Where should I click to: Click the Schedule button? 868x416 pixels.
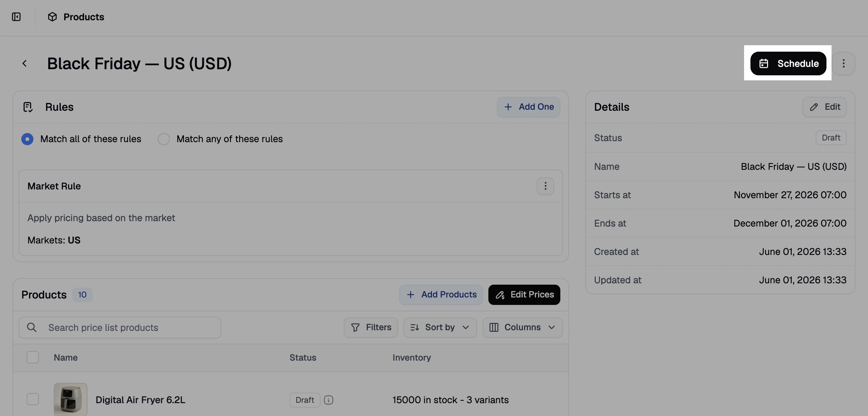[x=788, y=63]
